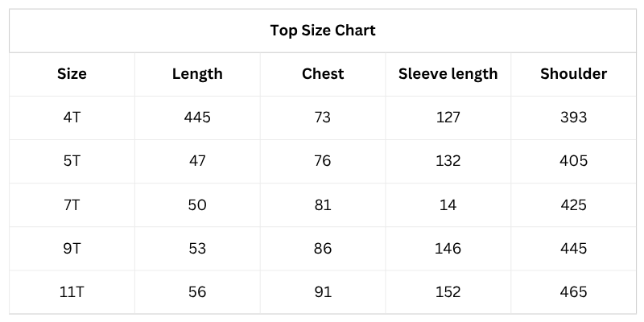
Task: Click the 5T size row label
Action: pos(72,161)
